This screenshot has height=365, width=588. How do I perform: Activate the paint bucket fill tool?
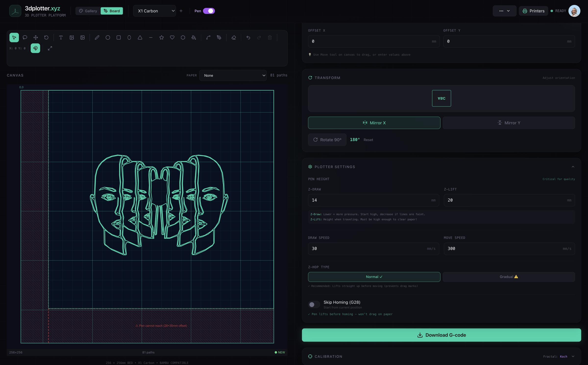pos(194,37)
